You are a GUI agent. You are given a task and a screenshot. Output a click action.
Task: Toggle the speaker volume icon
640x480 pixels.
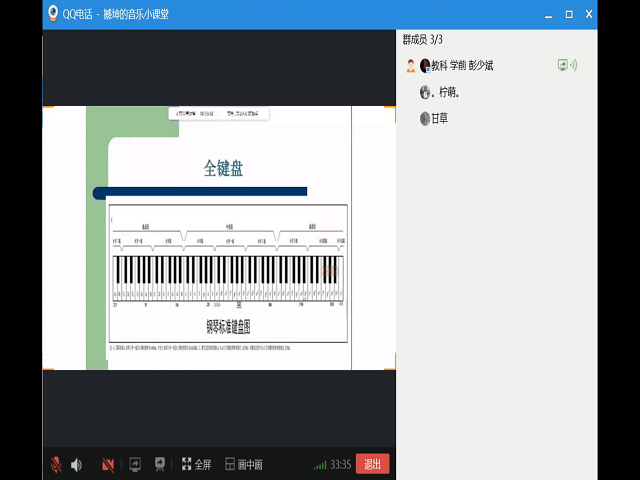[x=77, y=464]
